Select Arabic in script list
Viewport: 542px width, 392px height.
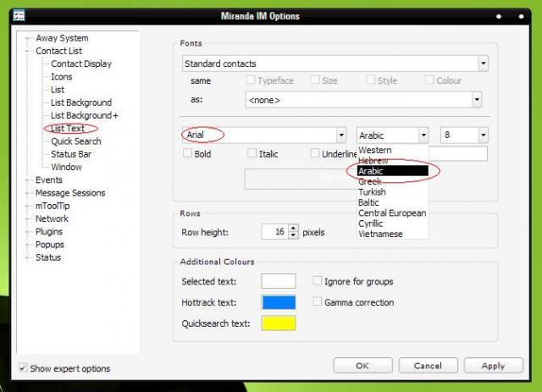click(393, 171)
